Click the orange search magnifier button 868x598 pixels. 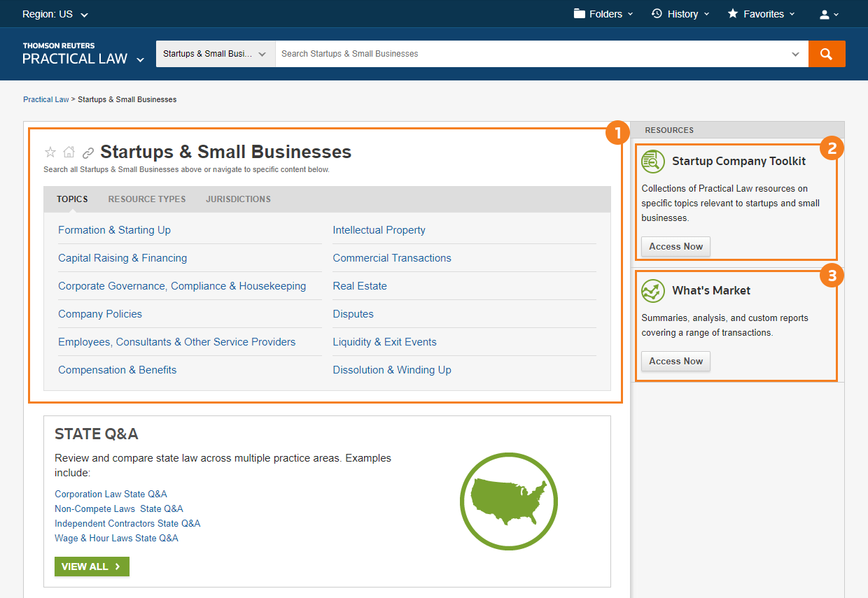click(x=826, y=54)
